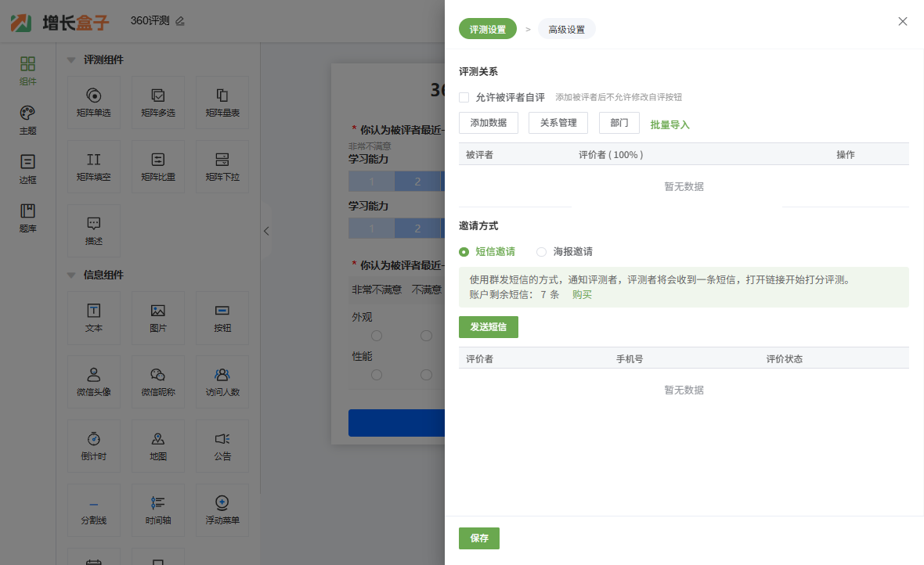Click the 被评者 column header

click(x=479, y=154)
